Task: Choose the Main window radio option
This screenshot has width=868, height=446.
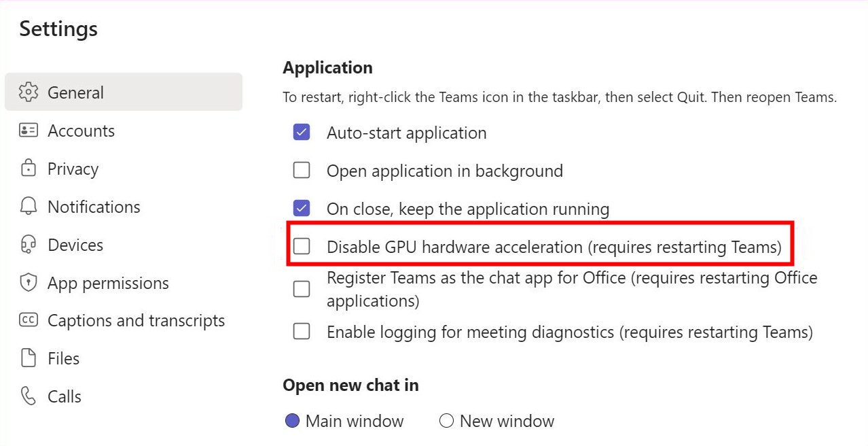Action: pyautogui.click(x=292, y=422)
